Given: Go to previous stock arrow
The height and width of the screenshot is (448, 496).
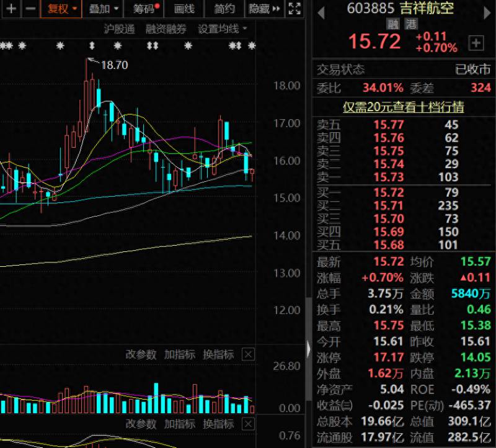Looking at the screenshot, I should click(x=321, y=13).
